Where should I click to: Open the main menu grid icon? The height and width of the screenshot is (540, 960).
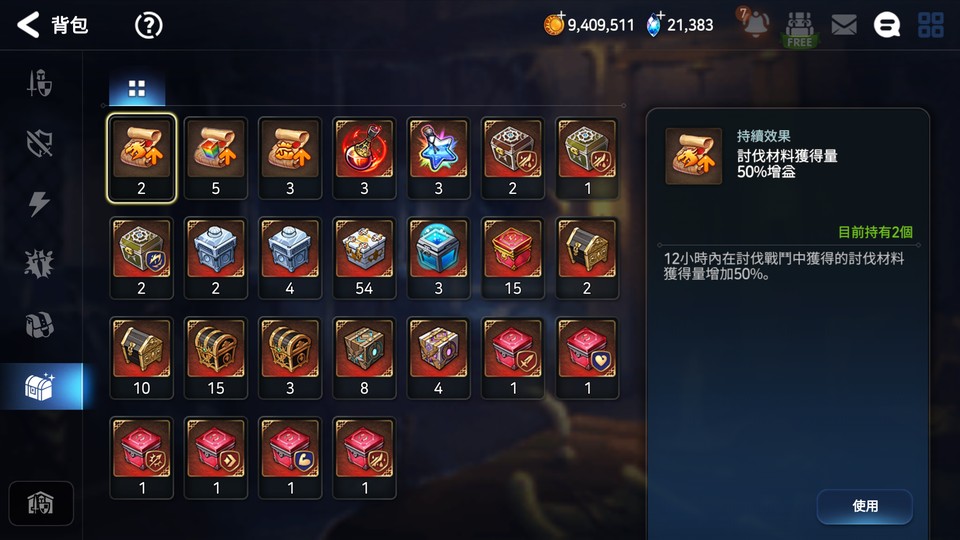click(931, 25)
